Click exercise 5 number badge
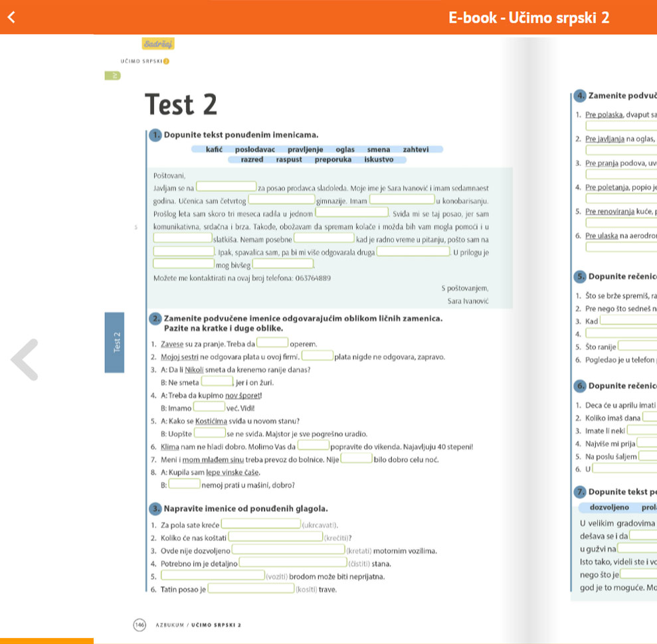The image size is (657, 644). [x=580, y=276]
